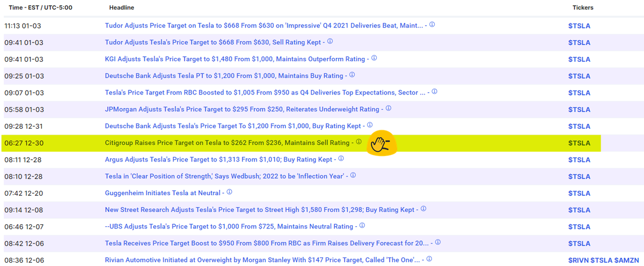Click $TSLA ticker in 09:25 01-03 row
The image size is (644, 266).
(579, 76)
